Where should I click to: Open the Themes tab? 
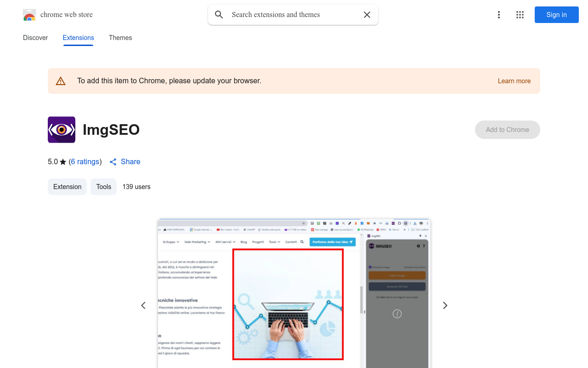[120, 38]
